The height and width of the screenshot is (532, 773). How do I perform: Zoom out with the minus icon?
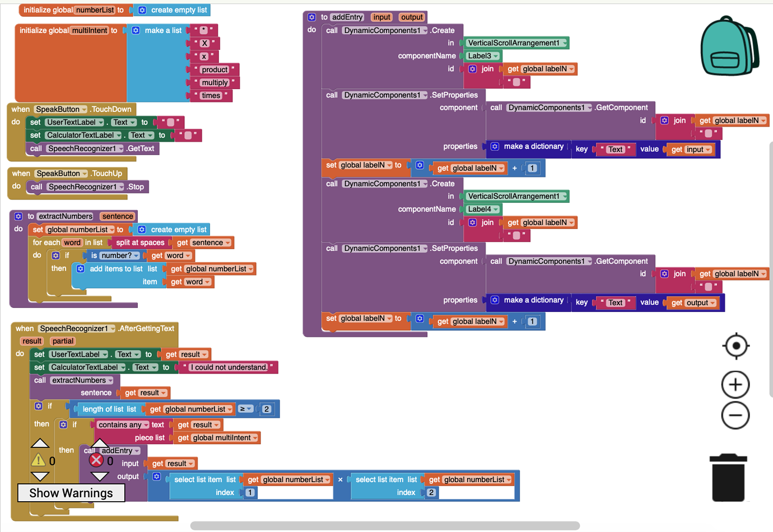[x=735, y=416]
